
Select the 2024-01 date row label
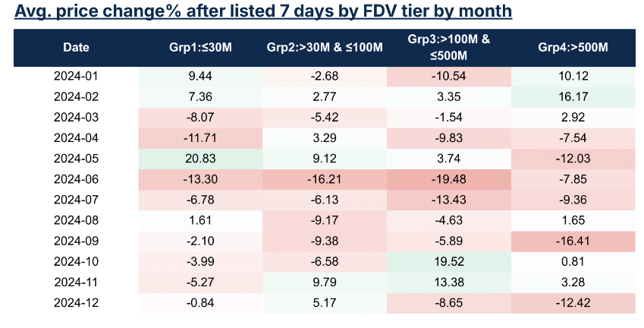76,77
